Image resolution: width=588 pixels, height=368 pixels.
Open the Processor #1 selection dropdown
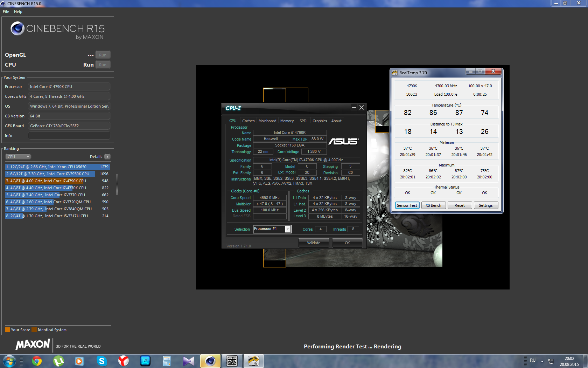click(x=288, y=229)
